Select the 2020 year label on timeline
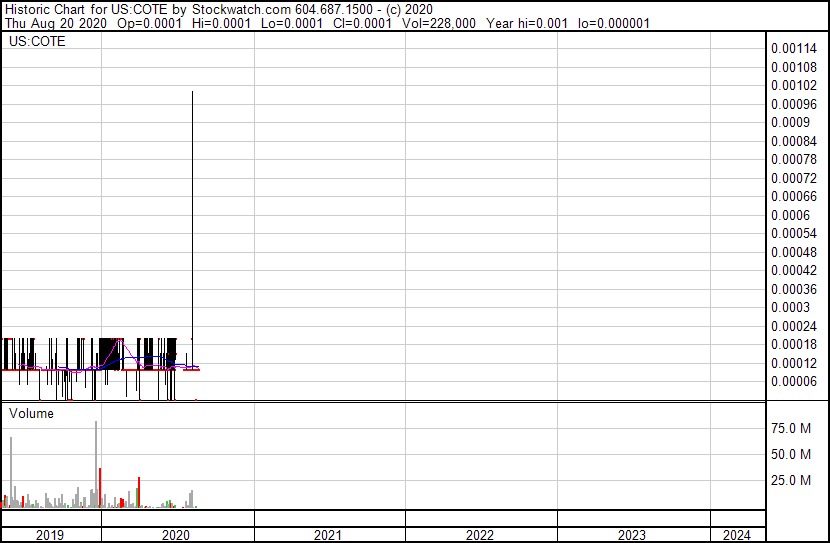Image resolution: width=830 pixels, height=543 pixels. tap(176, 535)
